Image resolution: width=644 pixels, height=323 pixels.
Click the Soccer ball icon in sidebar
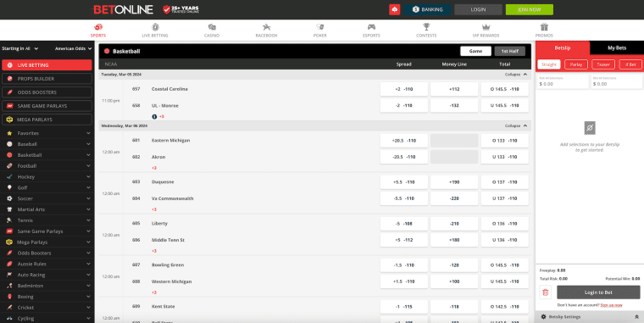(x=9, y=198)
